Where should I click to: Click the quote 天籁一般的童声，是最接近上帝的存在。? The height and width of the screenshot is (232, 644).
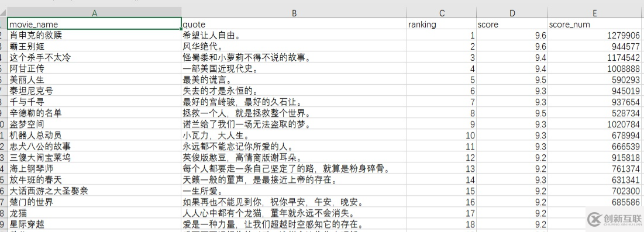pyautogui.click(x=294, y=180)
